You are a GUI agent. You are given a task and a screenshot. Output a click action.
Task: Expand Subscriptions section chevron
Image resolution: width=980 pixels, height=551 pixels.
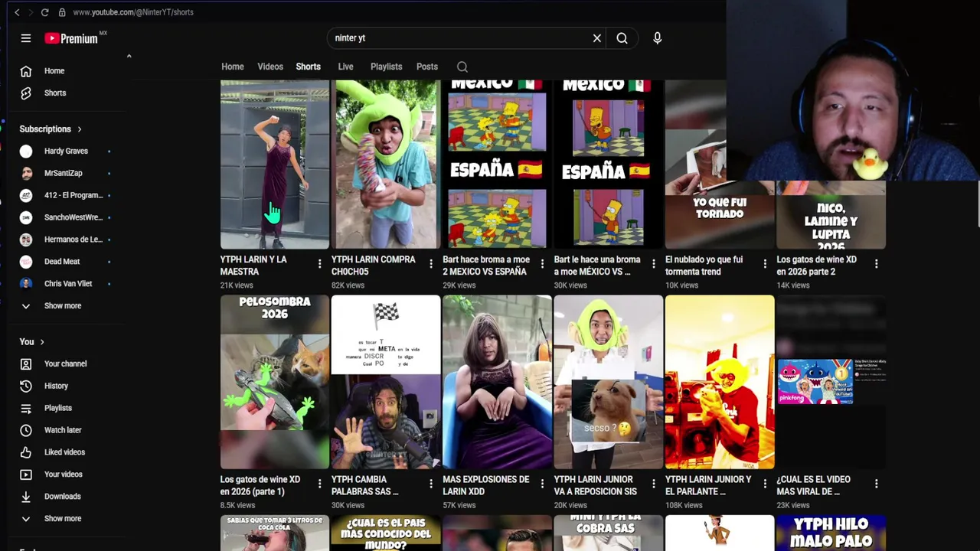click(79, 129)
